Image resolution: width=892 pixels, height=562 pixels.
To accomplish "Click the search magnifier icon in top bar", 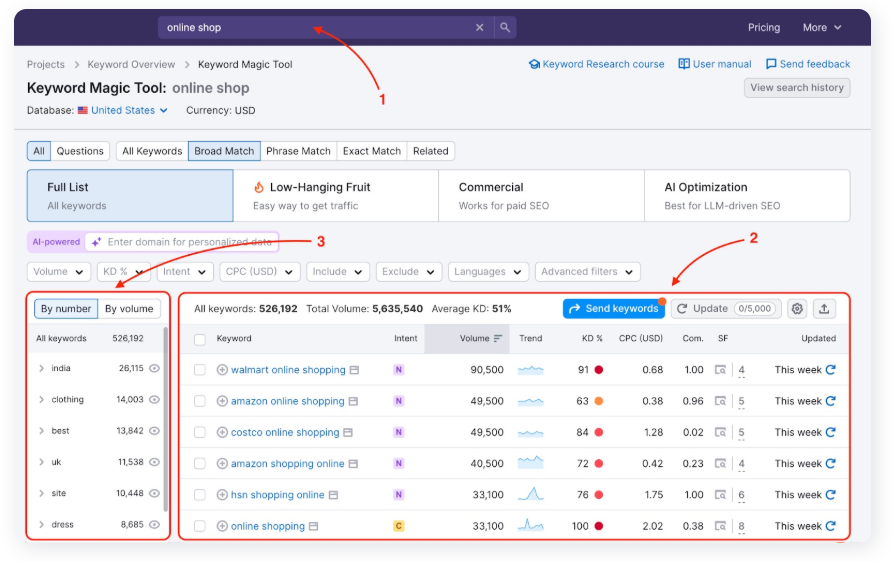I will [505, 28].
